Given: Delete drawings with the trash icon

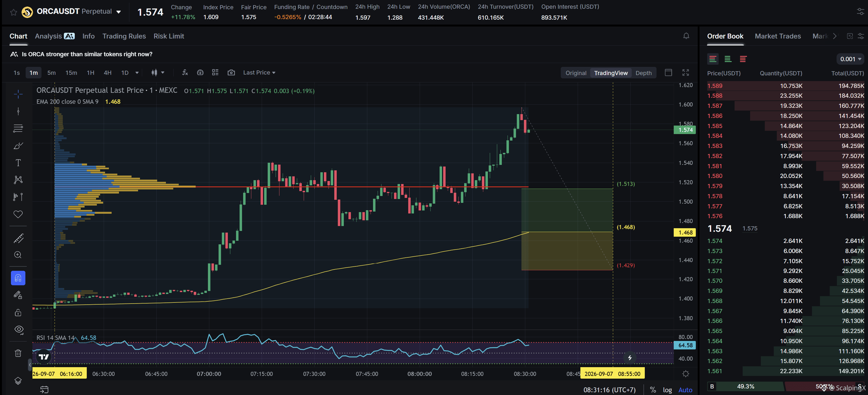Looking at the screenshot, I should 18,353.
